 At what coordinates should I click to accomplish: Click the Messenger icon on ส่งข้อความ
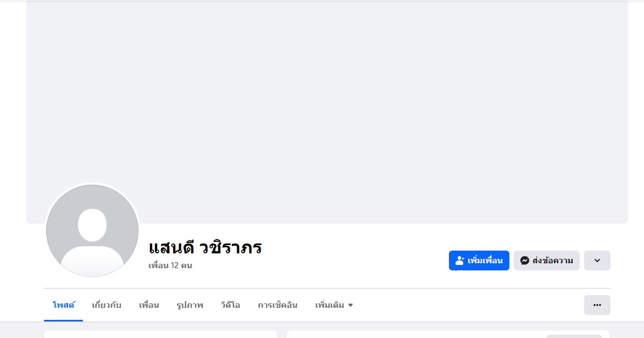[x=525, y=261]
